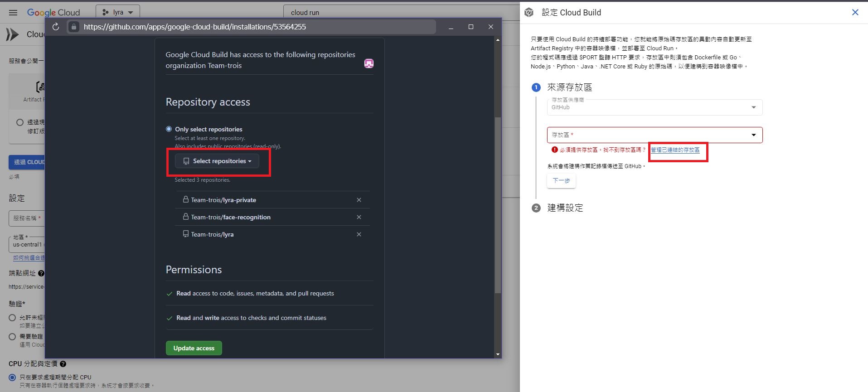Click the help icon beside CPU 分配與定價
868x392 pixels.
[63, 364]
